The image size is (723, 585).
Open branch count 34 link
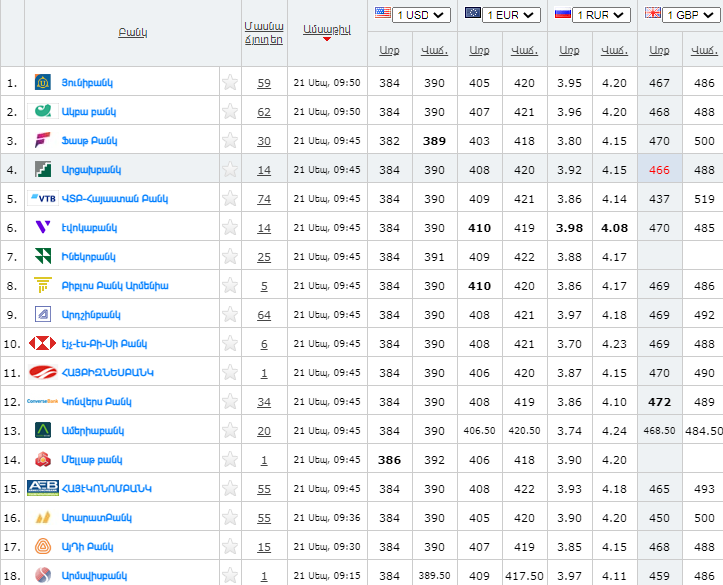(264, 402)
